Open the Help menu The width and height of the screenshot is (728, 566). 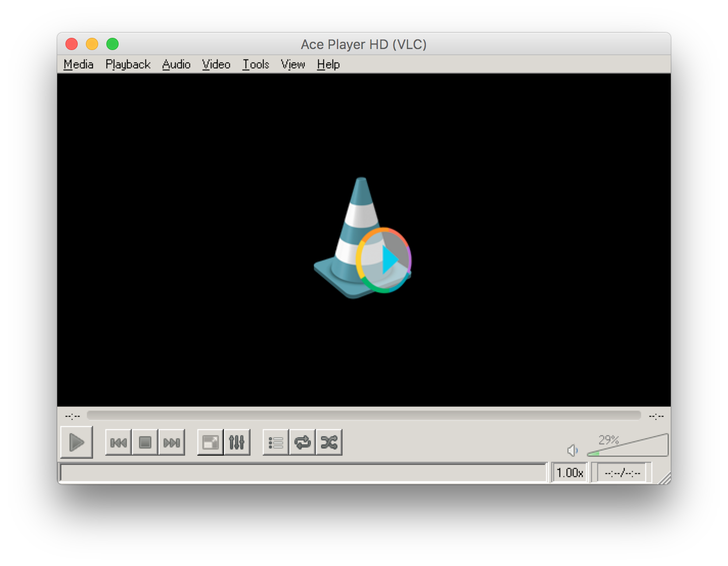coord(328,64)
